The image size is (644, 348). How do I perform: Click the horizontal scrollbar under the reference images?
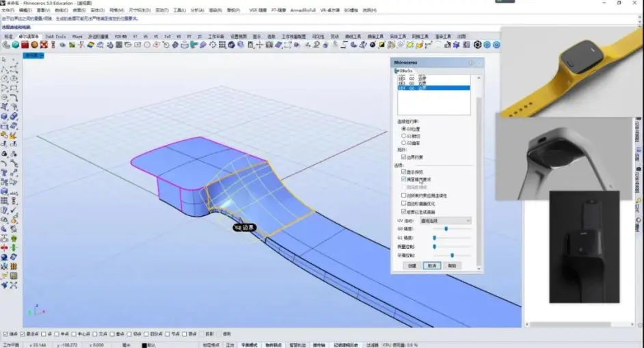[x=579, y=324]
